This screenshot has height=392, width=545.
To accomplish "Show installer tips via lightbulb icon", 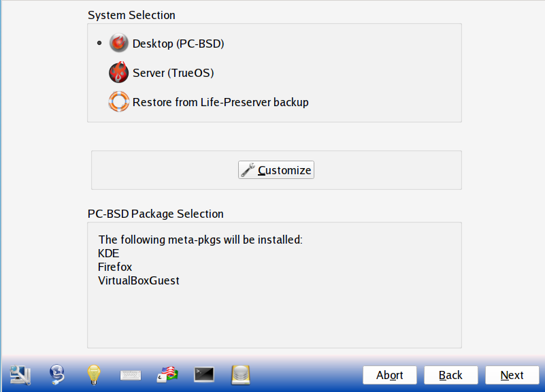I will pyautogui.click(x=93, y=375).
